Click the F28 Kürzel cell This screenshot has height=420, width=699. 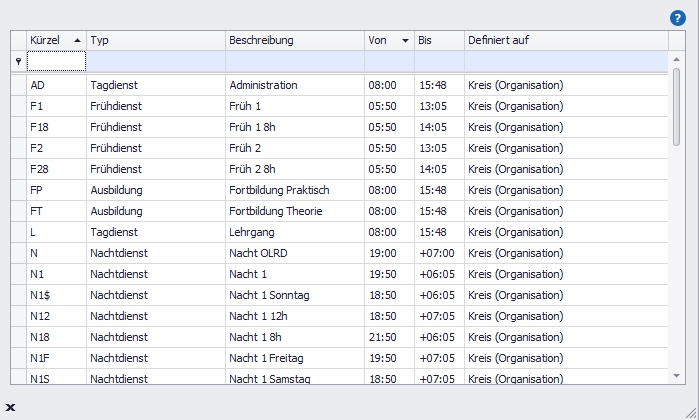(x=56, y=169)
